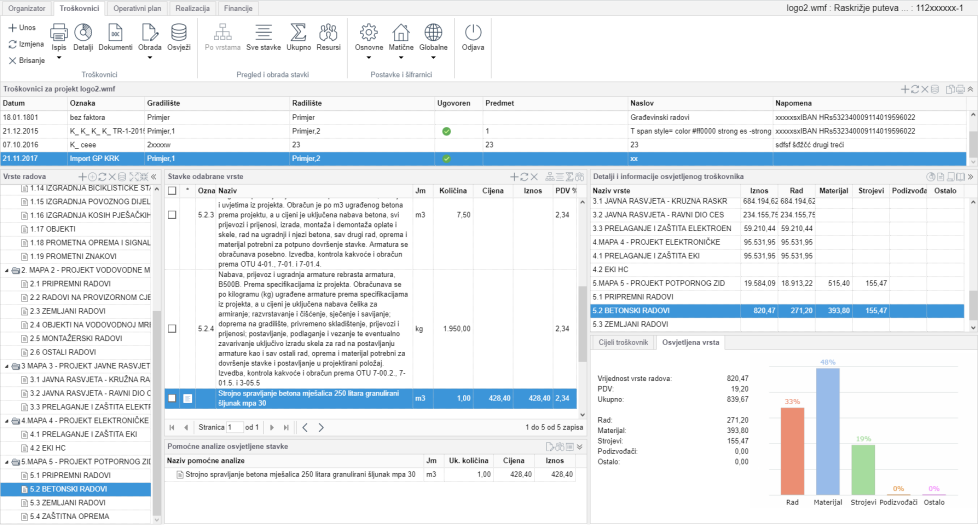Select 2.3 ZEMLJANI RADOVI in the tree
The width and height of the screenshot is (978, 525).
[x=68, y=311]
